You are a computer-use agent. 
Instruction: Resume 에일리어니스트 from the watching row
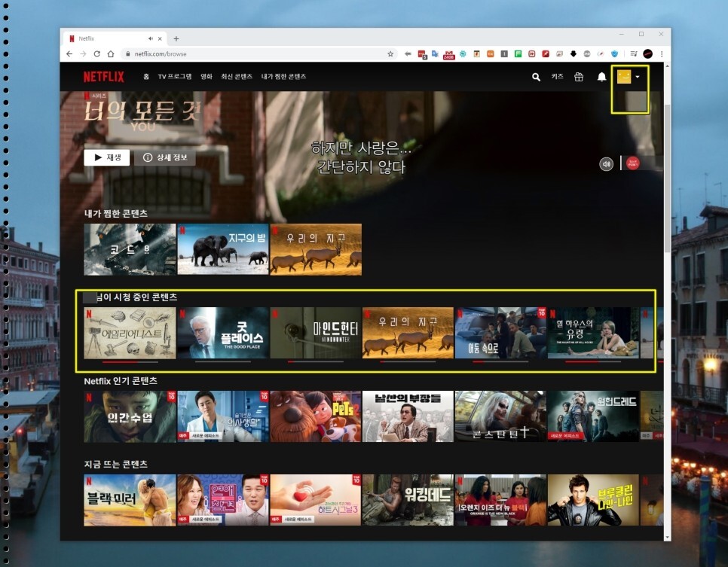tap(130, 333)
